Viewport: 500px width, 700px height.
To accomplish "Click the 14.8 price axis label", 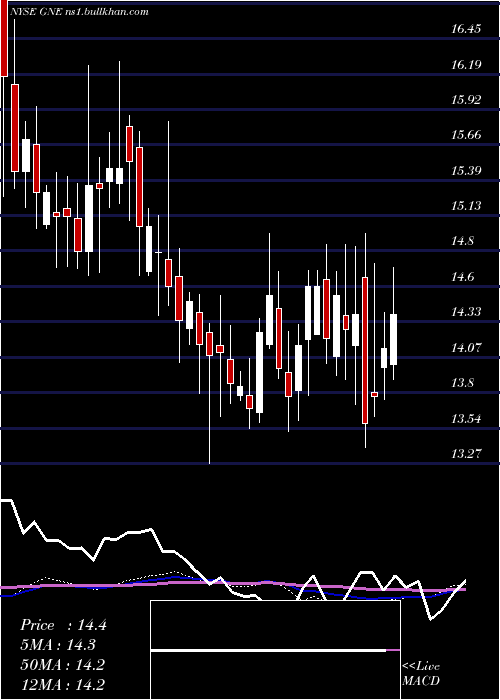I will 462,242.
